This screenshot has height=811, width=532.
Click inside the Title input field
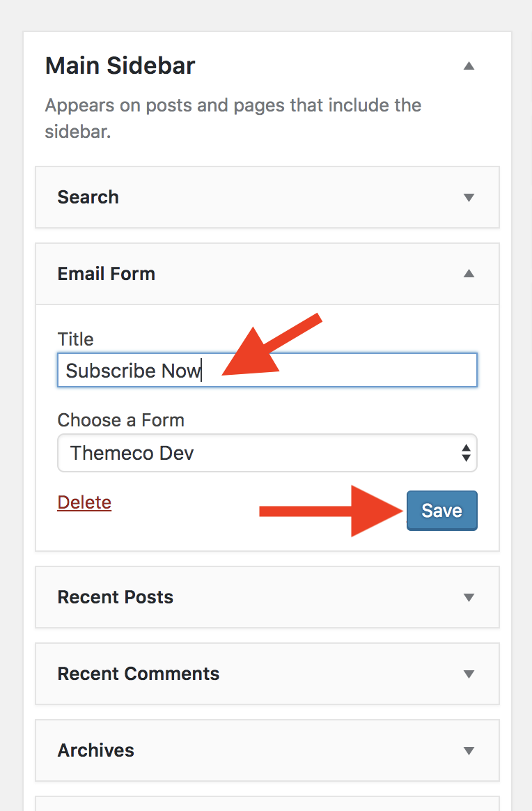click(x=267, y=370)
